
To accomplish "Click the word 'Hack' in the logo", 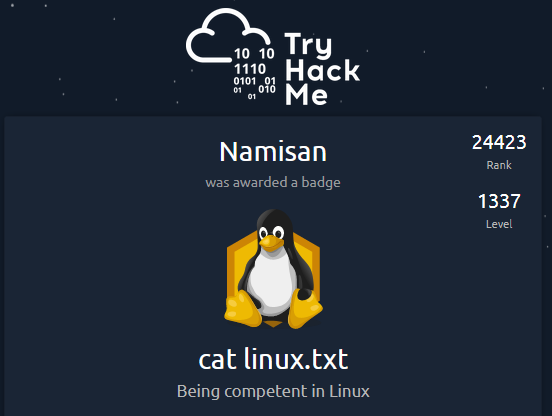I will point(322,70).
